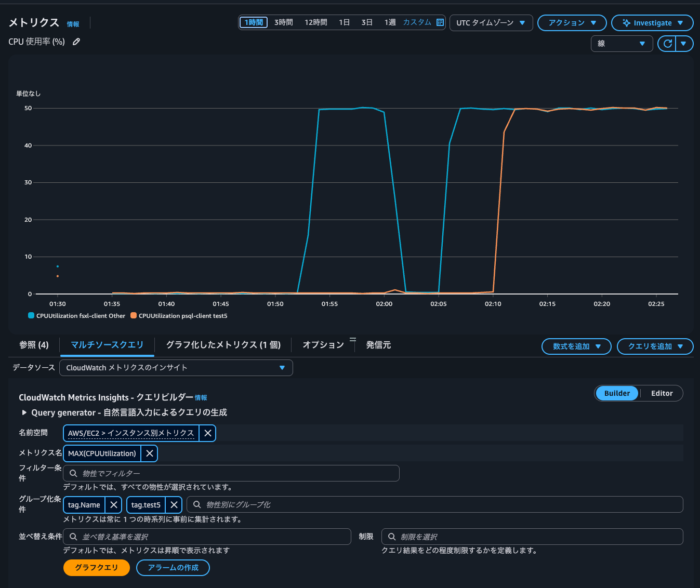
Task: Click the CPUUtilization fsxl-client Other legend label
Action: [x=81, y=316]
